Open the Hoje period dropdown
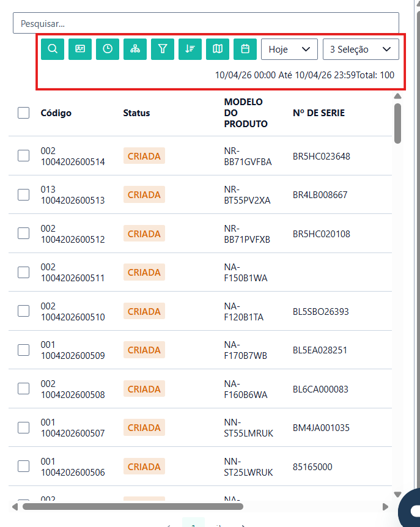Screen dimensions: 420x527 tap(289, 49)
